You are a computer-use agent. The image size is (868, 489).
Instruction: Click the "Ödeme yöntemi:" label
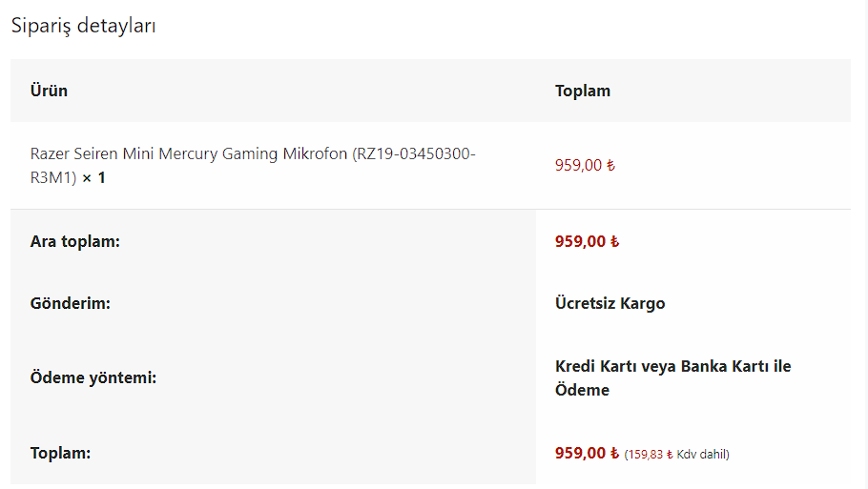coord(93,377)
